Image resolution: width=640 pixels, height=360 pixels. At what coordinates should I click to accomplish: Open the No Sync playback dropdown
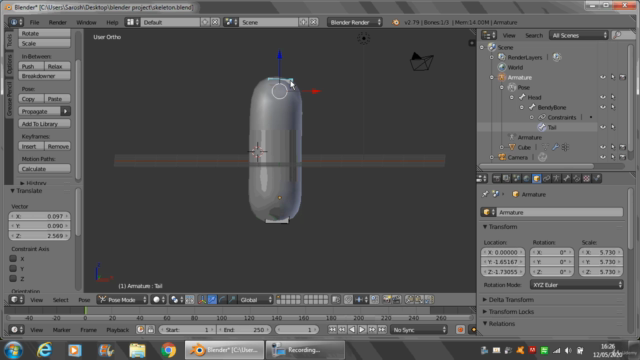click(x=419, y=330)
